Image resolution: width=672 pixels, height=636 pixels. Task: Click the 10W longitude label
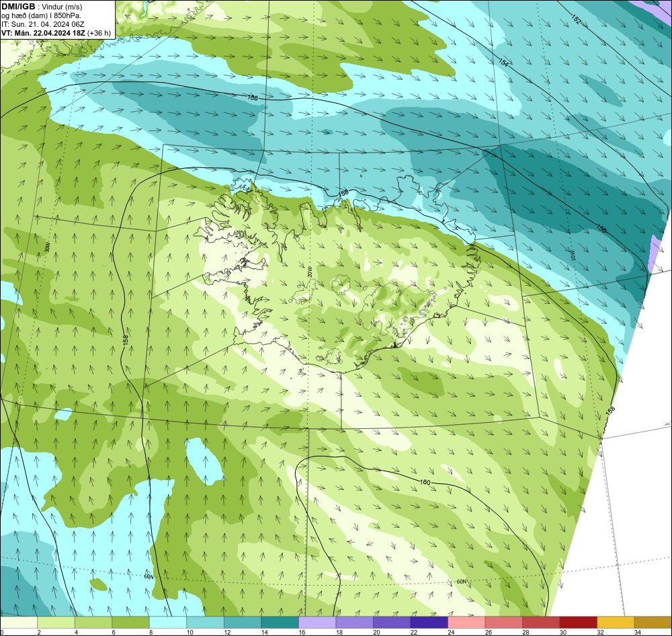pos(572,255)
